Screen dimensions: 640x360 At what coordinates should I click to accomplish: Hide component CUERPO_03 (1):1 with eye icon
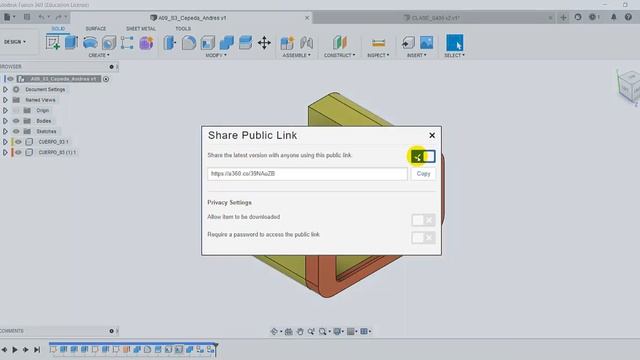coord(18,152)
